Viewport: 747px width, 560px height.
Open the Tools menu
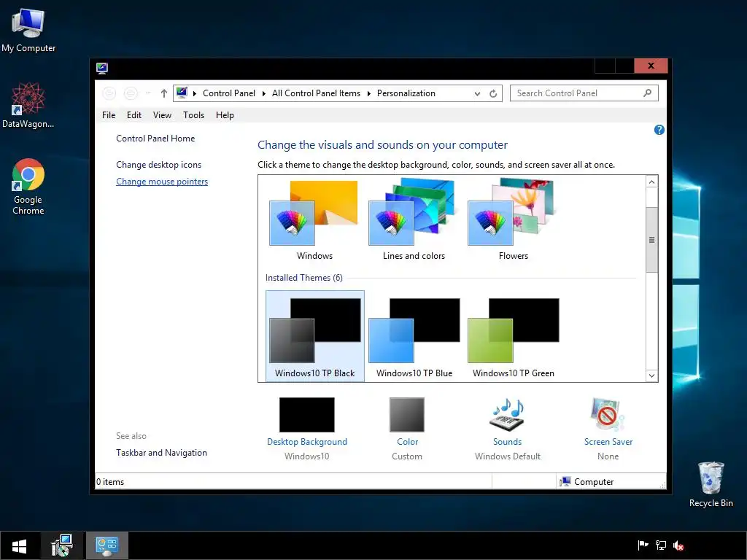[x=193, y=115]
